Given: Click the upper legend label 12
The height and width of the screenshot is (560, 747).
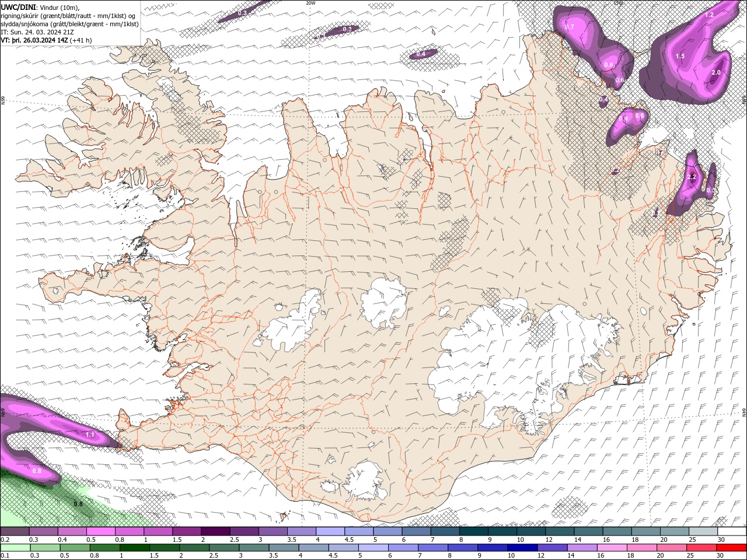Looking at the screenshot, I should coord(549,540).
